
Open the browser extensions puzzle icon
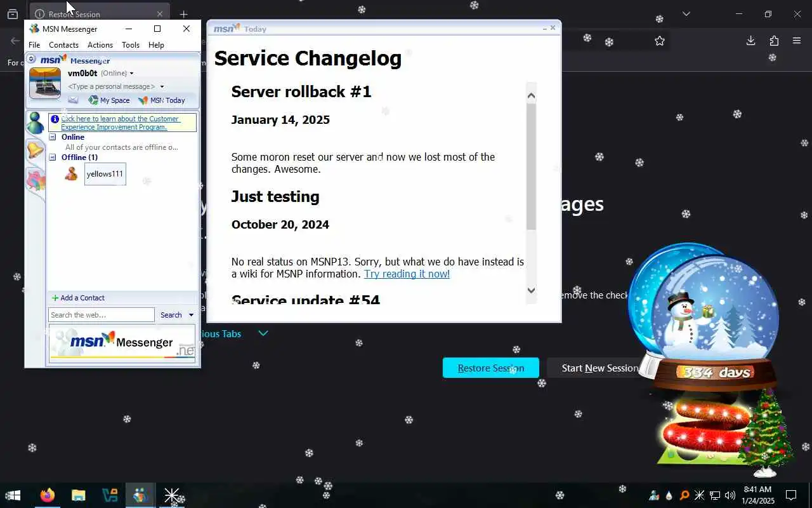click(774, 41)
